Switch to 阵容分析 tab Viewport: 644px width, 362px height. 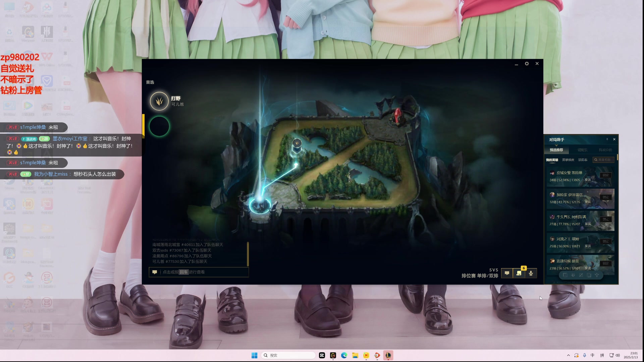pos(605,150)
